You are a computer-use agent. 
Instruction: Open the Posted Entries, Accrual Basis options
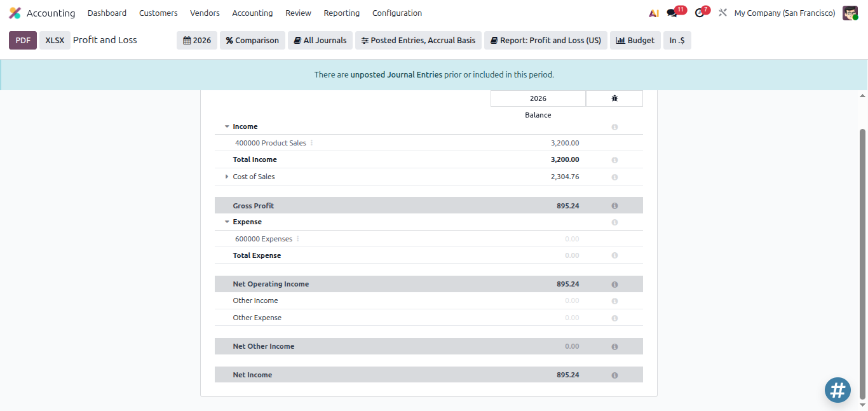(418, 40)
